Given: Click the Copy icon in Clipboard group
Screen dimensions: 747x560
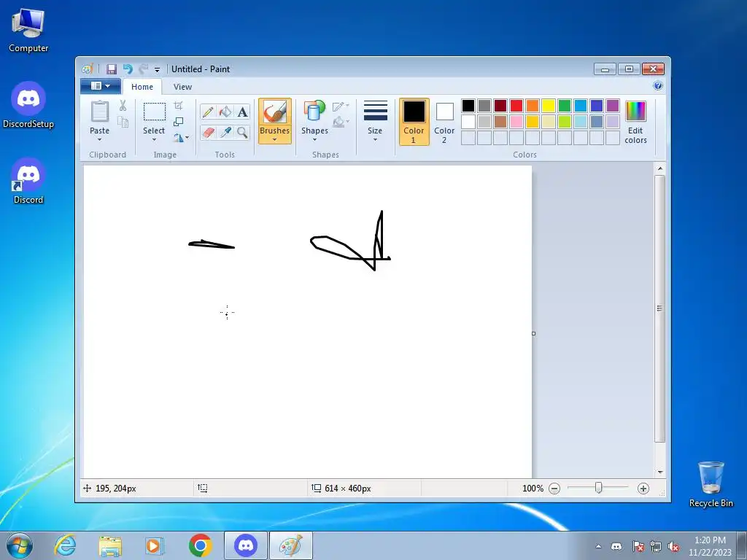Looking at the screenshot, I should coord(123,122).
